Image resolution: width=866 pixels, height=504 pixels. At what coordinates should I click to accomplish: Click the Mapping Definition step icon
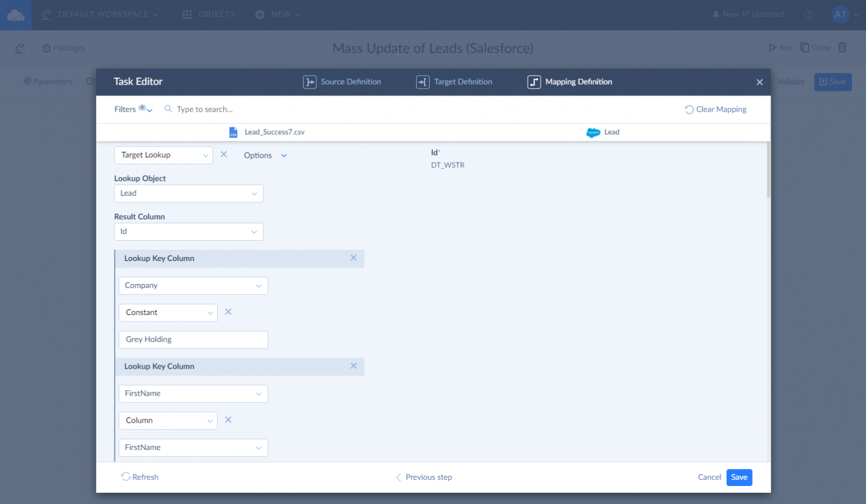[x=533, y=82]
